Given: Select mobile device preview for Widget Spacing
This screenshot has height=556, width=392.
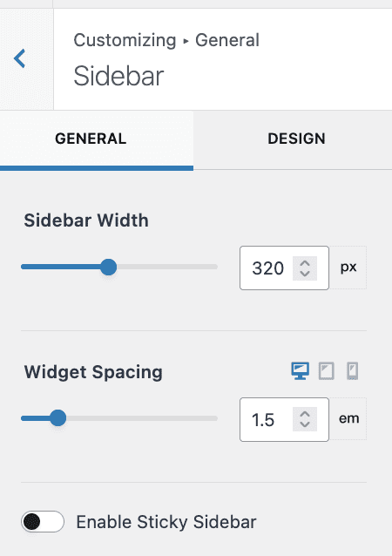Looking at the screenshot, I should pyautogui.click(x=352, y=371).
